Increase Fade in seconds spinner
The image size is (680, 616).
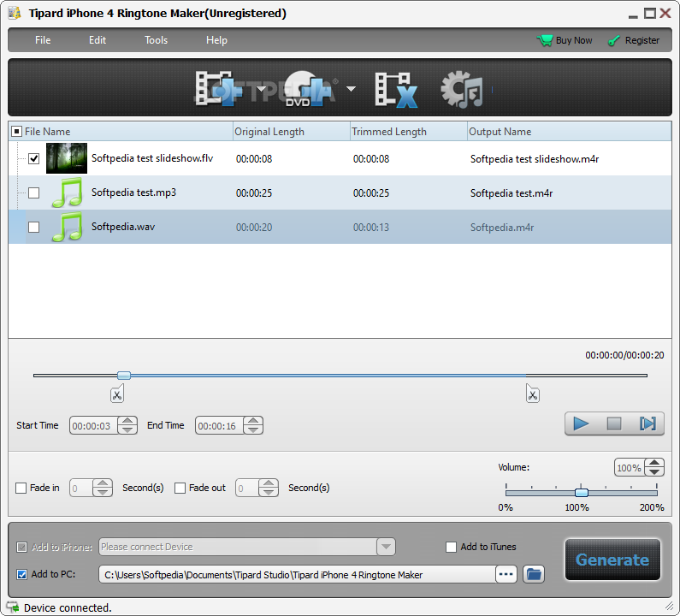tap(103, 483)
